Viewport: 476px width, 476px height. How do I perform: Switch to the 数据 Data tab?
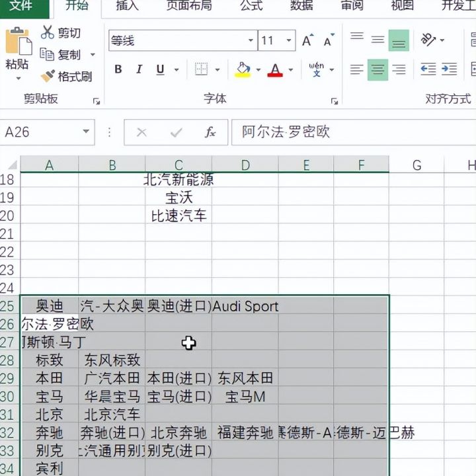301,5
